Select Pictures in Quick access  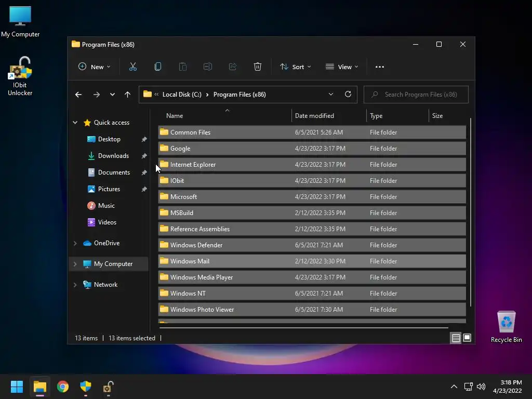tap(109, 189)
